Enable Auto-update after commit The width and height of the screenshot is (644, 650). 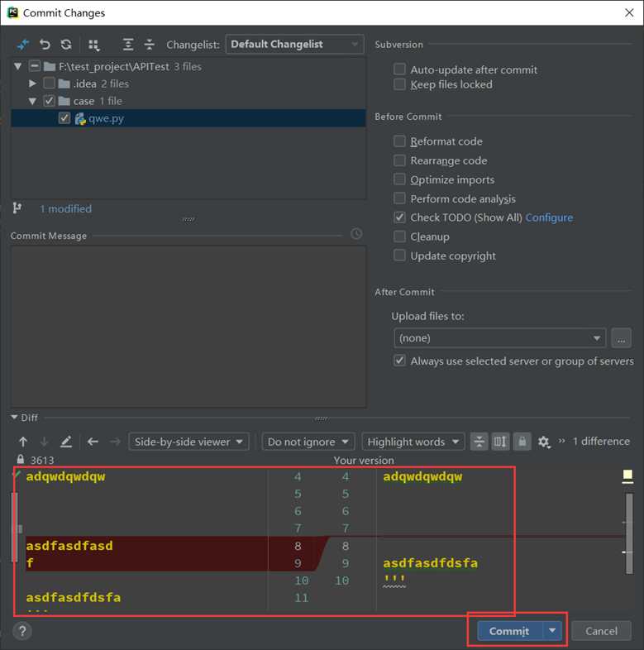[399, 69]
